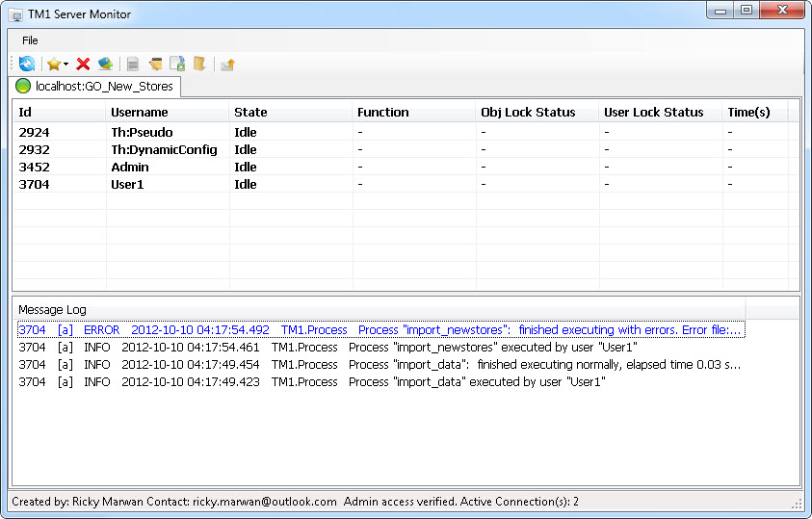
Task: Open the File menu
Action: [x=30, y=40]
